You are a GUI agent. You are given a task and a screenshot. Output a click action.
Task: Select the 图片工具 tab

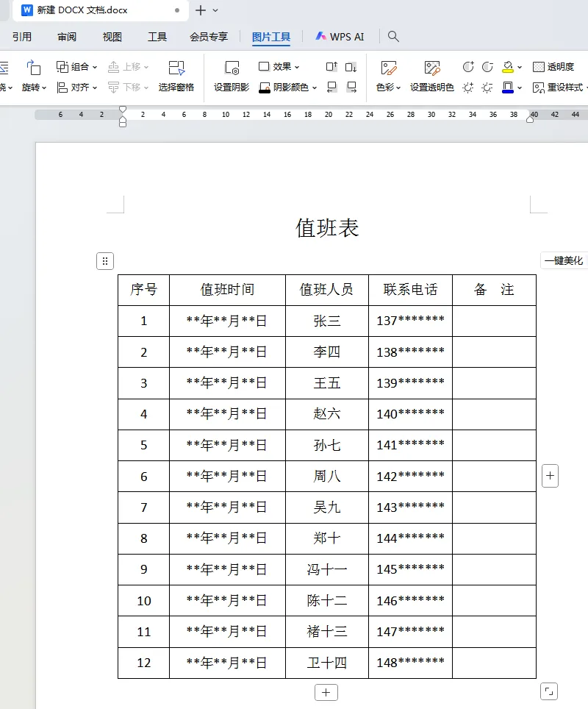pos(271,37)
